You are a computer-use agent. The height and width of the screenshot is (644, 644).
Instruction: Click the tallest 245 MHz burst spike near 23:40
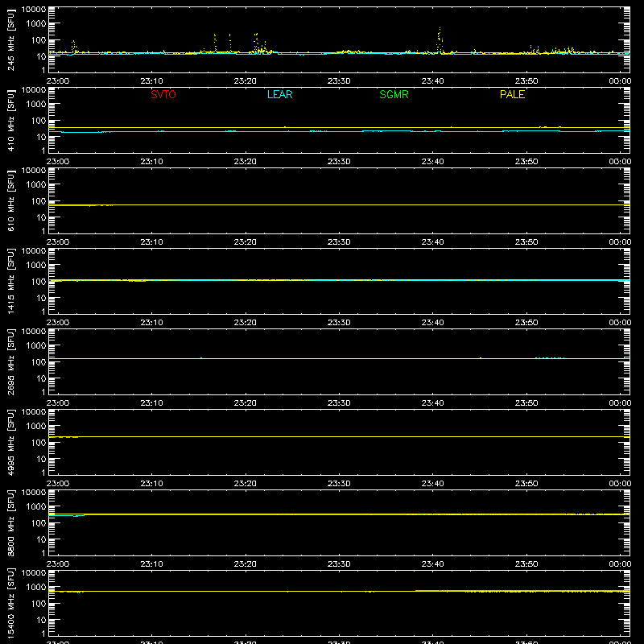(x=440, y=39)
